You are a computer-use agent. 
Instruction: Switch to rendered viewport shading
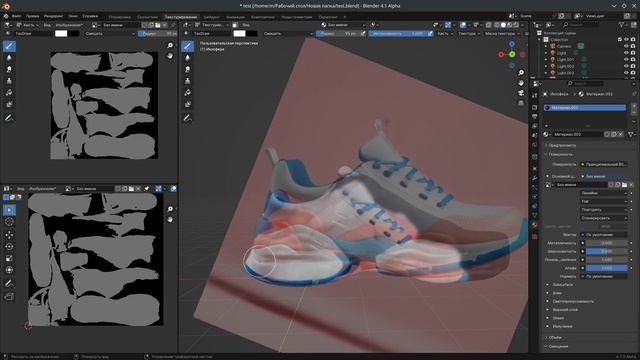[516, 25]
